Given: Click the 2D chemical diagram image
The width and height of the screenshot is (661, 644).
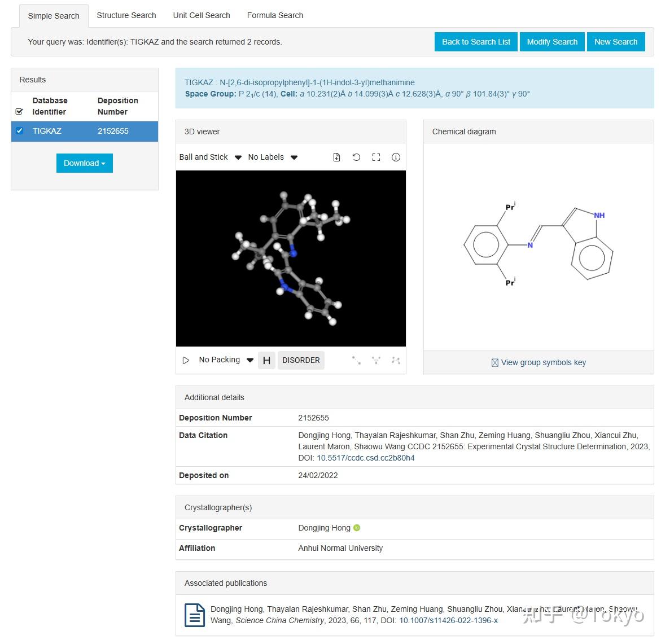Looking at the screenshot, I should point(538,244).
